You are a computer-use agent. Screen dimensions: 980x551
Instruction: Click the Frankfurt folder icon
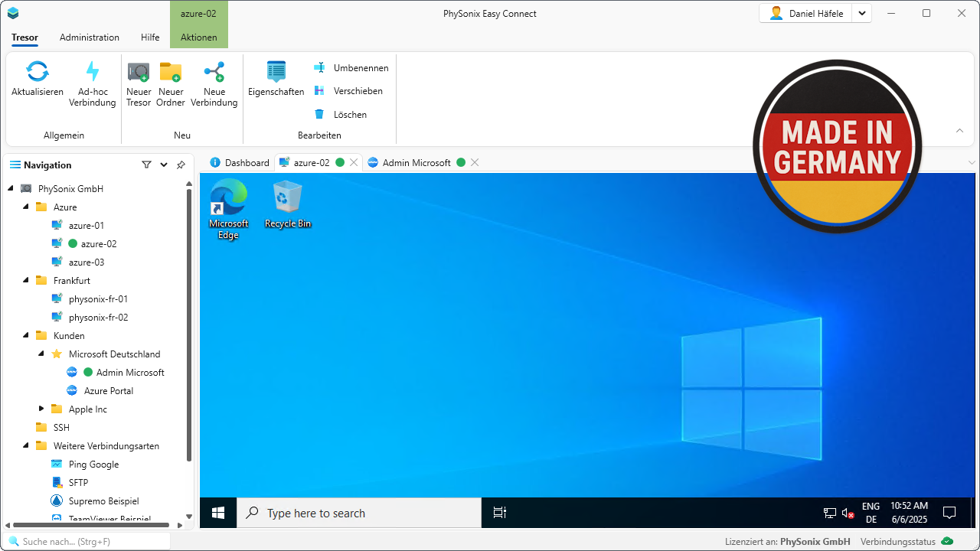pyautogui.click(x=41, y=280)
